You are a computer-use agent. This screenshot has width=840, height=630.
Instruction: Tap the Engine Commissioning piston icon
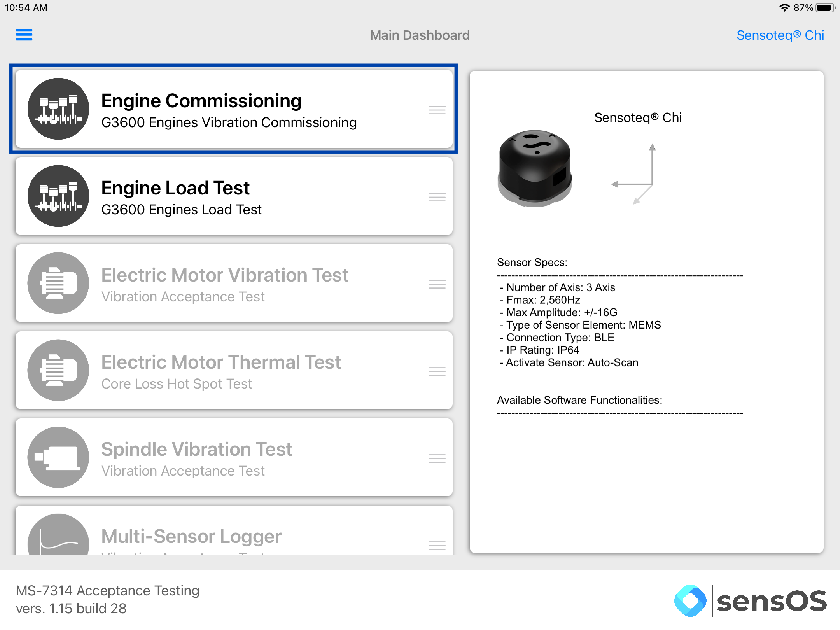(x=58, y=109)
